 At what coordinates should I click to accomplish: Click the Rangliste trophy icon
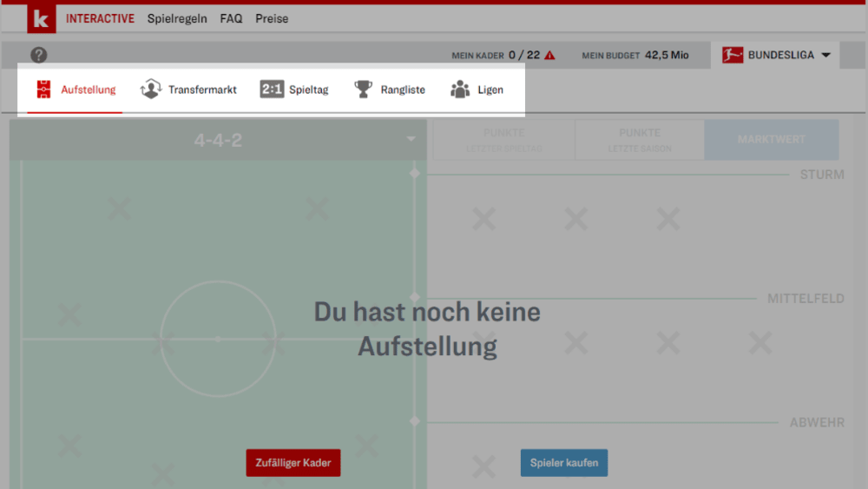click(x=363, y=89)
